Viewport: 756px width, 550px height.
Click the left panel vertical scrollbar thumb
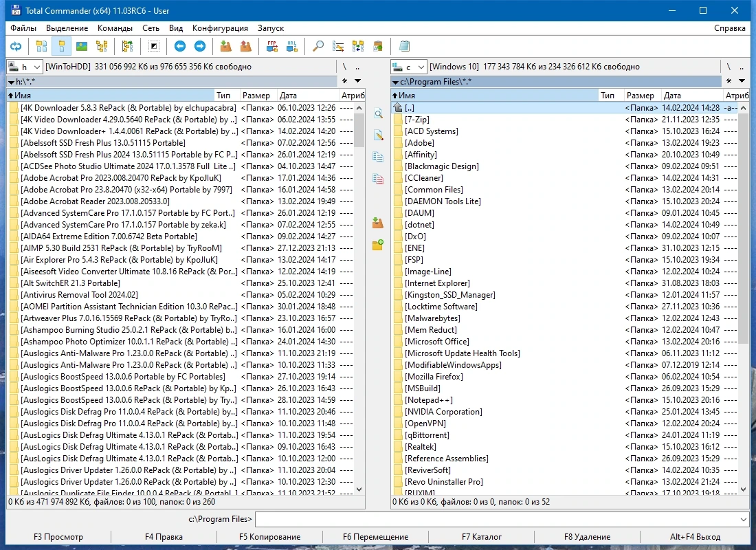(x=359, y=130)
